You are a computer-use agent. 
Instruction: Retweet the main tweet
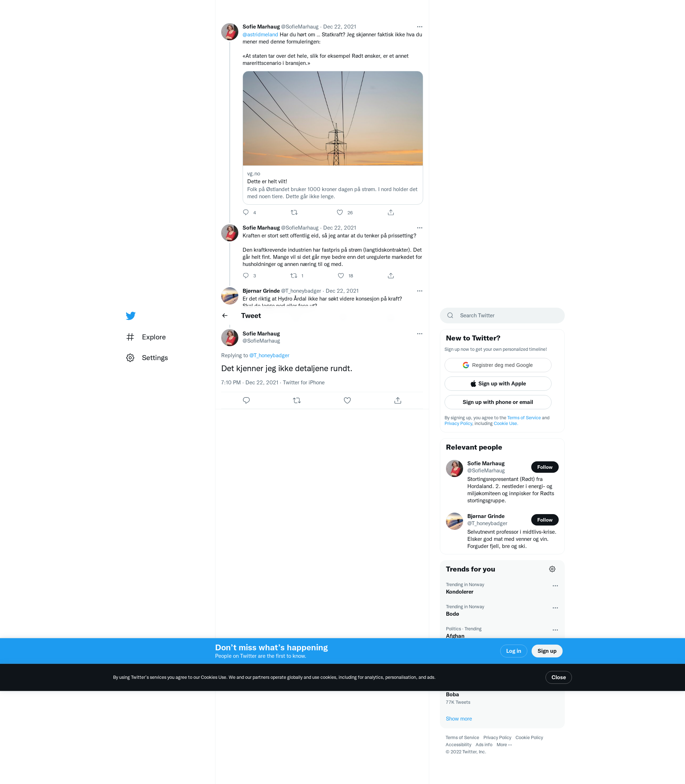pyautogui.click(x=296, y=400)
